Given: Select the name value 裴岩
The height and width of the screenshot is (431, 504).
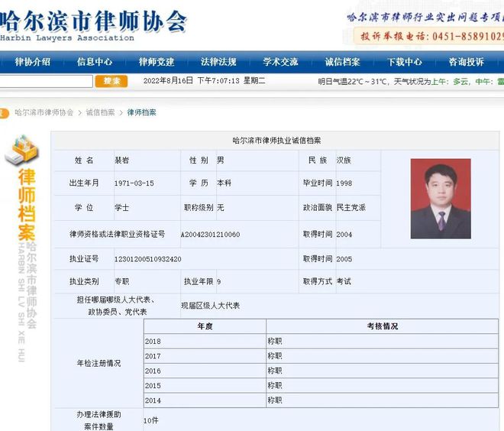Looking at the screenshot, I should point(122,160).
